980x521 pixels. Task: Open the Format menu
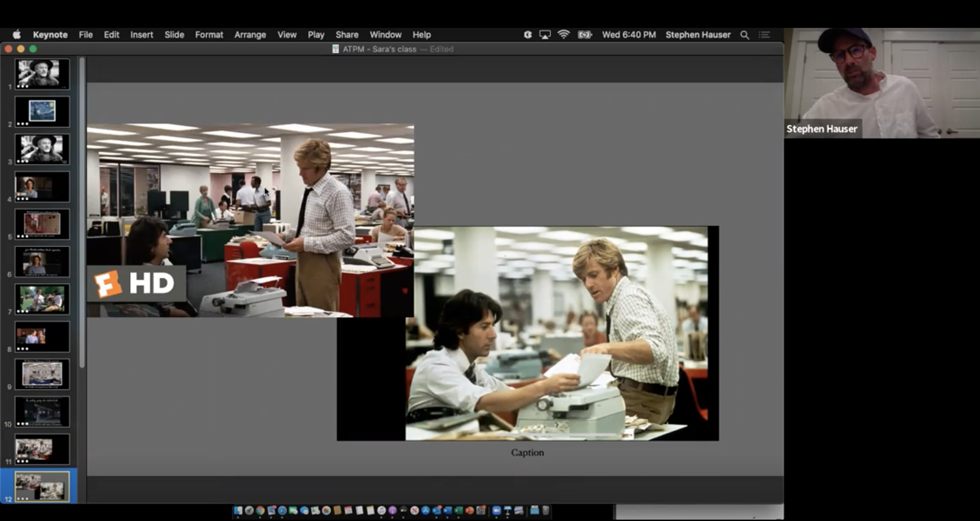209,35
